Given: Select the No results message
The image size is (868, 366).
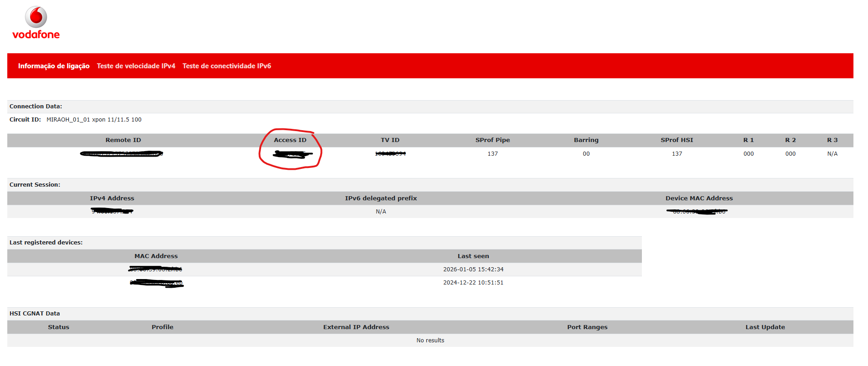Looking at the screenshot, I should (430, 341).
